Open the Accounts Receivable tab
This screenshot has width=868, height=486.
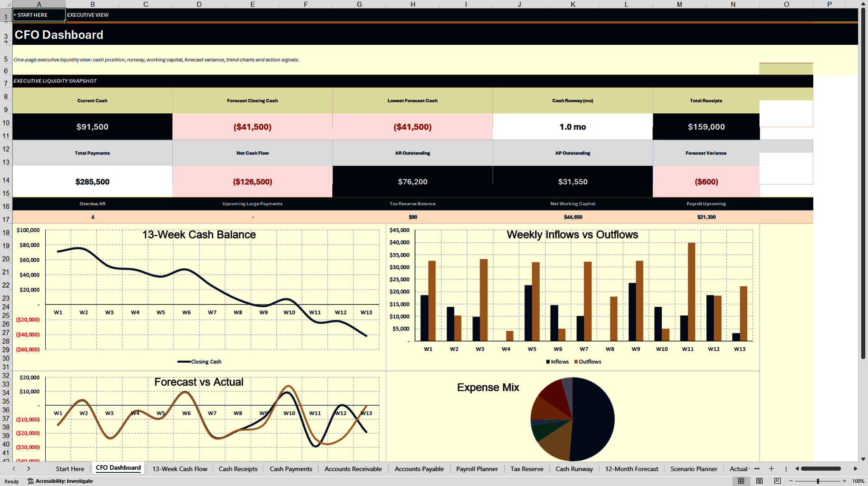[x=353, y=469]
